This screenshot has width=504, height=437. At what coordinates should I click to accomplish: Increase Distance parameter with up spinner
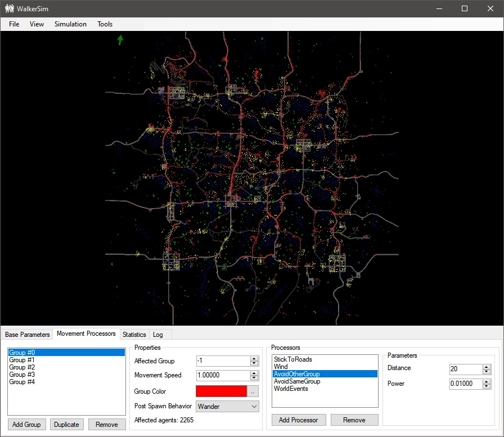(x=487, y=366)
